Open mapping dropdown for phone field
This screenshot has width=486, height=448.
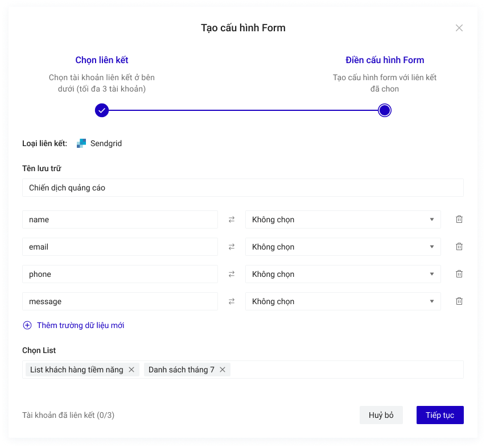343,274
